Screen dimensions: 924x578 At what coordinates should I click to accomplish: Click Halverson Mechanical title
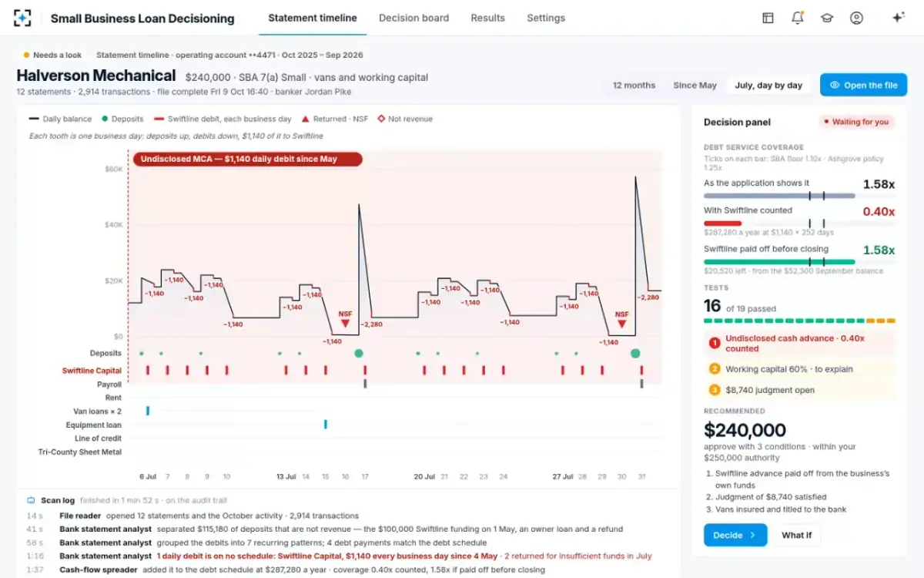pos(96,76)
